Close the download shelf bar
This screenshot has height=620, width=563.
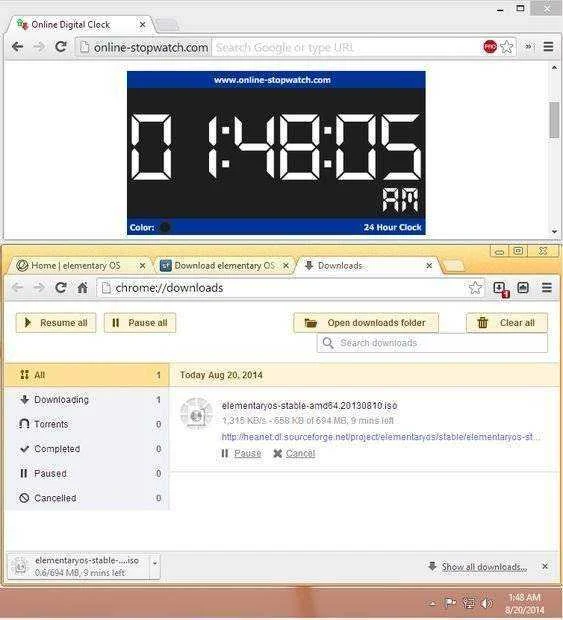(545, 566)
